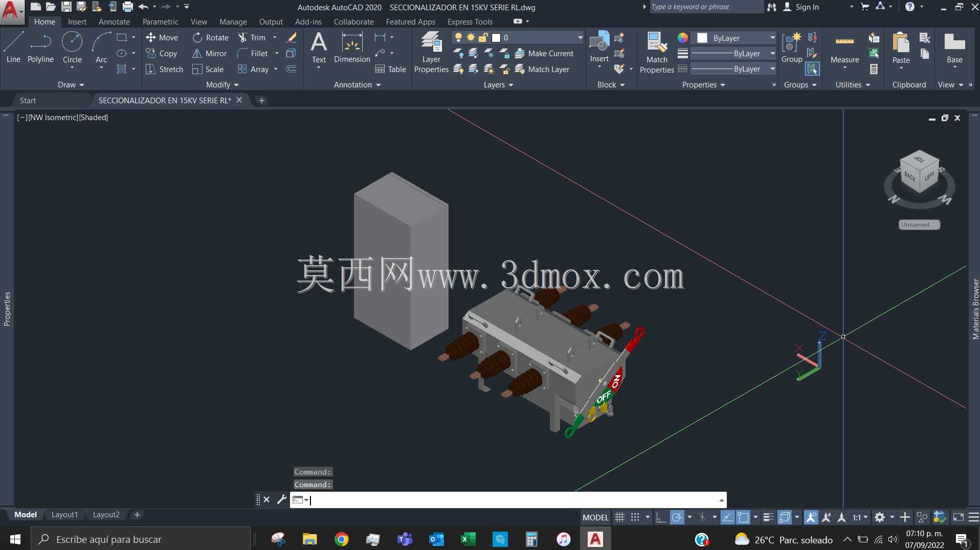Click the Move tool
980x550 pixels.
pyautogui.click(x=162, y=37)
